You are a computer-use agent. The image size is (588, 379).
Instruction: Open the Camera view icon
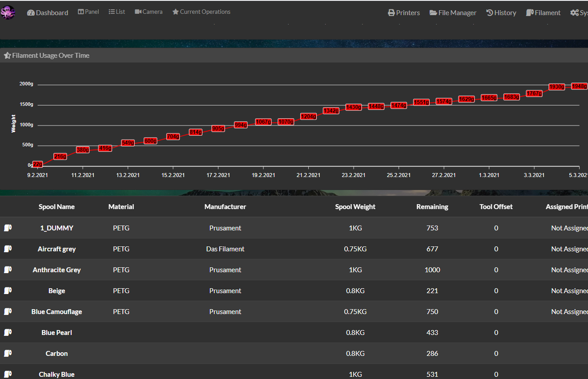[138, 12]
